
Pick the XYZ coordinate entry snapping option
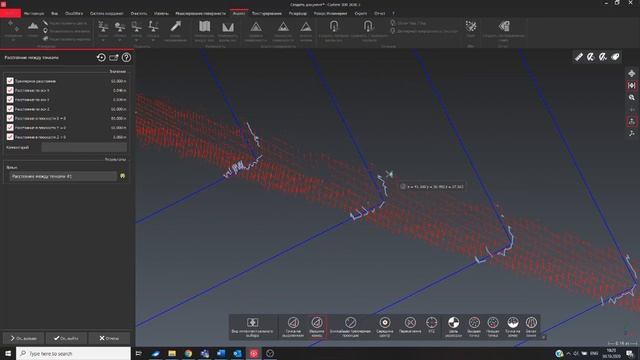[x=431, y=326]
